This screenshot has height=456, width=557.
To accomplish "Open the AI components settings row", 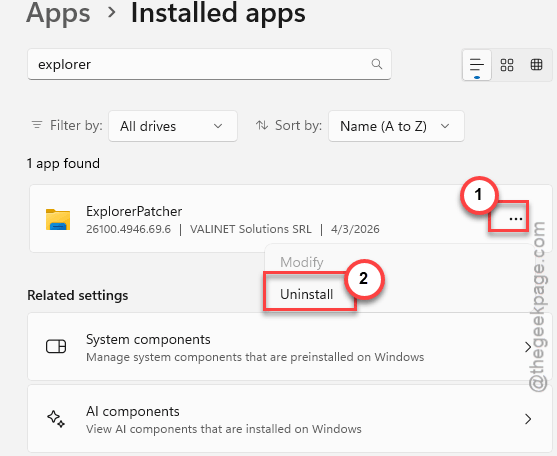I will (x=290, y=419).
